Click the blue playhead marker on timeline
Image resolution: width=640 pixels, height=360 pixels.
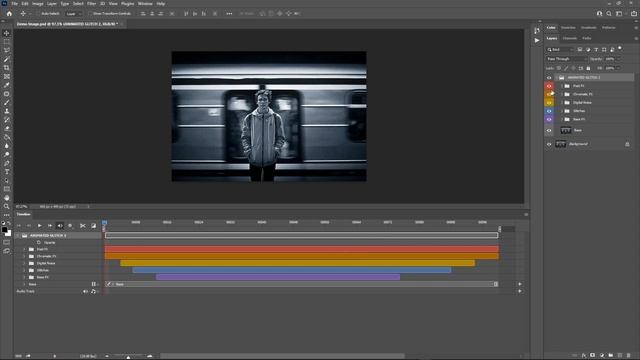click(104, 223)
